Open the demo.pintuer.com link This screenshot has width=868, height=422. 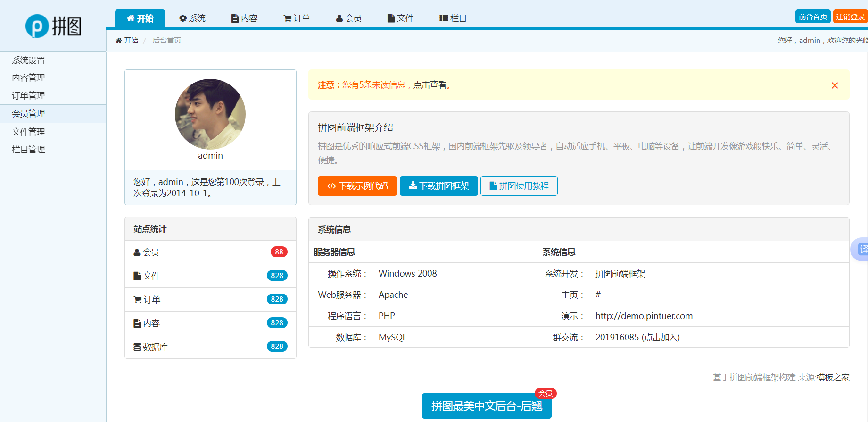(x=644, y=316)
